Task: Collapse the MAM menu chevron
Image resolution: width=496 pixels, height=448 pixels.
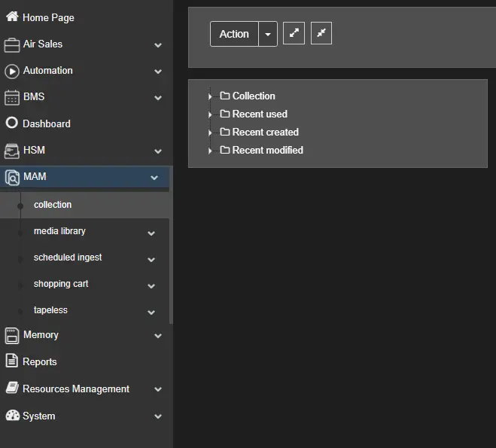Action: tap(154, 178)
